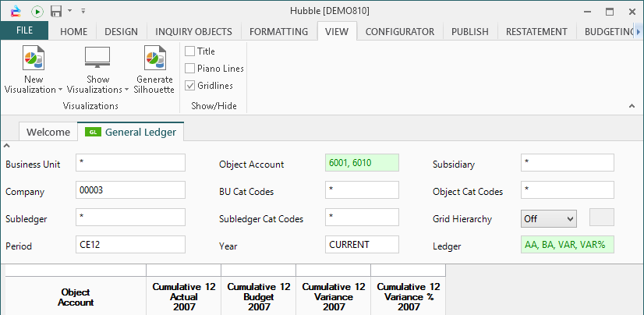Viewport: 644px width, 315px height.
Task: Collapse the ribbon with the chevron arrow
Action: (x=631, y=105)
